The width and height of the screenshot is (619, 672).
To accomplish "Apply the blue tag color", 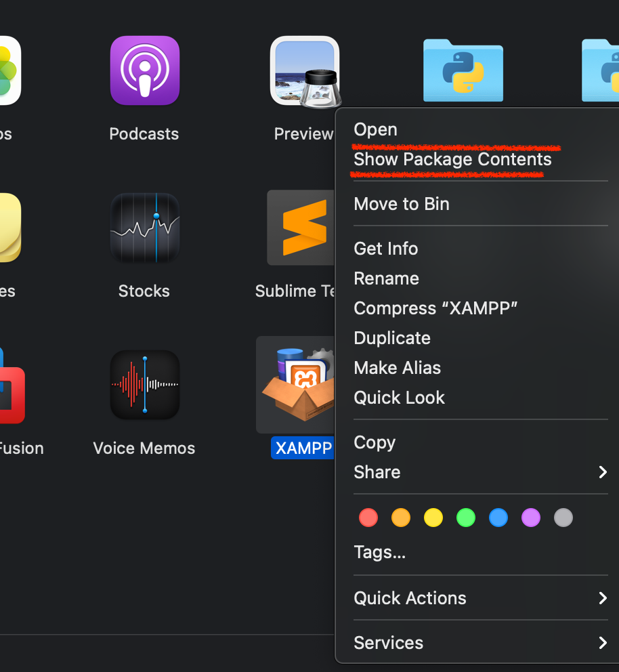I will (498, 518).
